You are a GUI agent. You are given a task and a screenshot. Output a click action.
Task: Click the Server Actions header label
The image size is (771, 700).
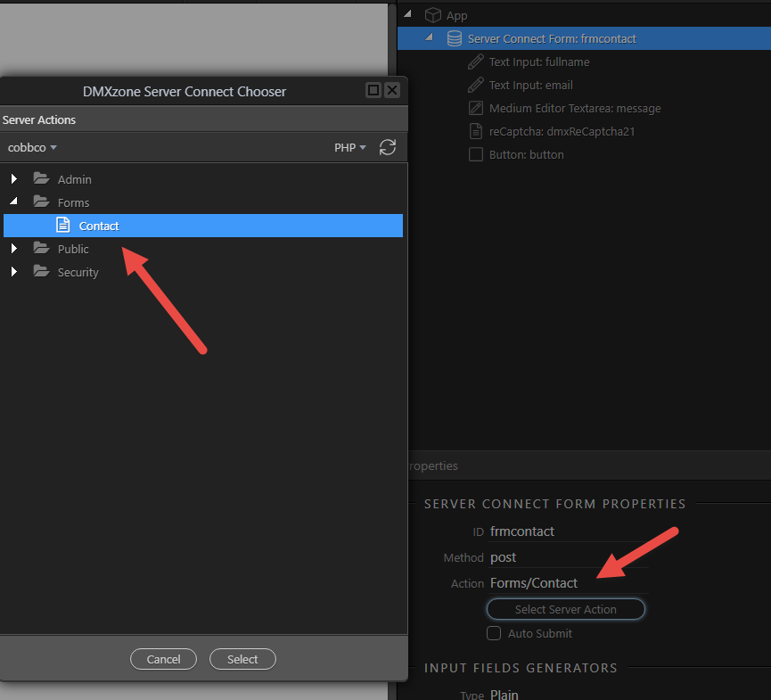pyautogui.click(x=39, y=119)
